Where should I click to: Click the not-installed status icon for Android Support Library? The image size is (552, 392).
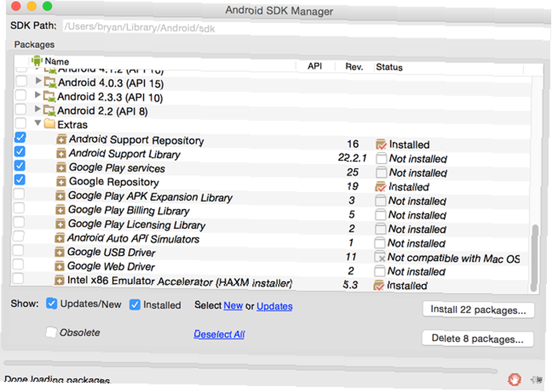(x=381, y=158)
